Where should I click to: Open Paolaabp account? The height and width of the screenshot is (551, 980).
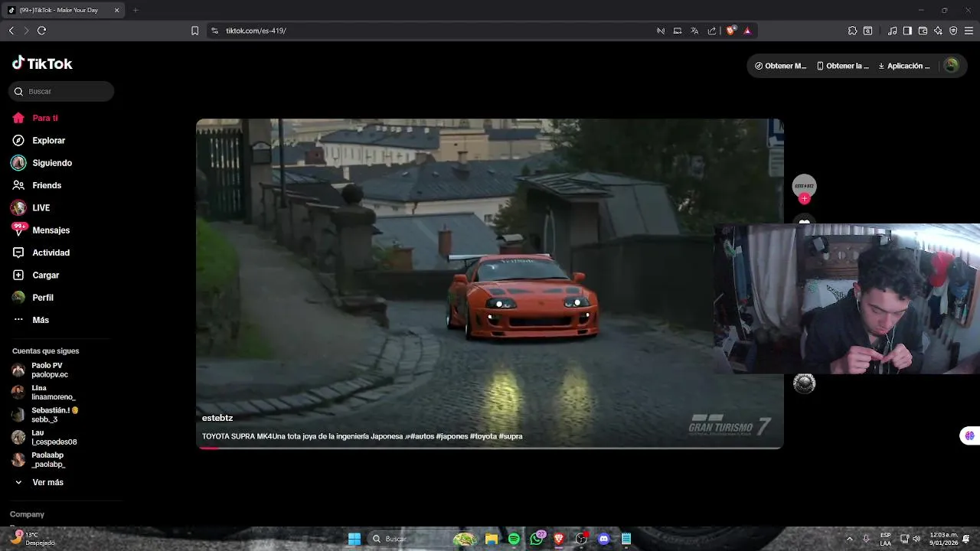39,459
